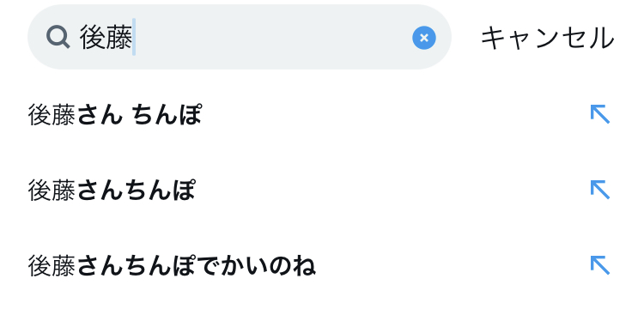Viewport: 644px width, 309px height.
Task: Fill query using arrow beside 後藤さんちんぽ (unspaced)
Action: tap(600, 190)
